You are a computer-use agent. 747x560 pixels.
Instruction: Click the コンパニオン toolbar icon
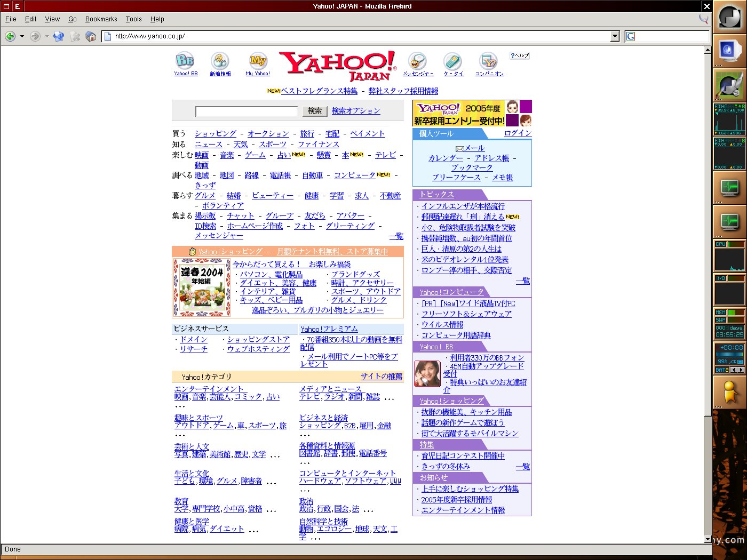(489, 61)
